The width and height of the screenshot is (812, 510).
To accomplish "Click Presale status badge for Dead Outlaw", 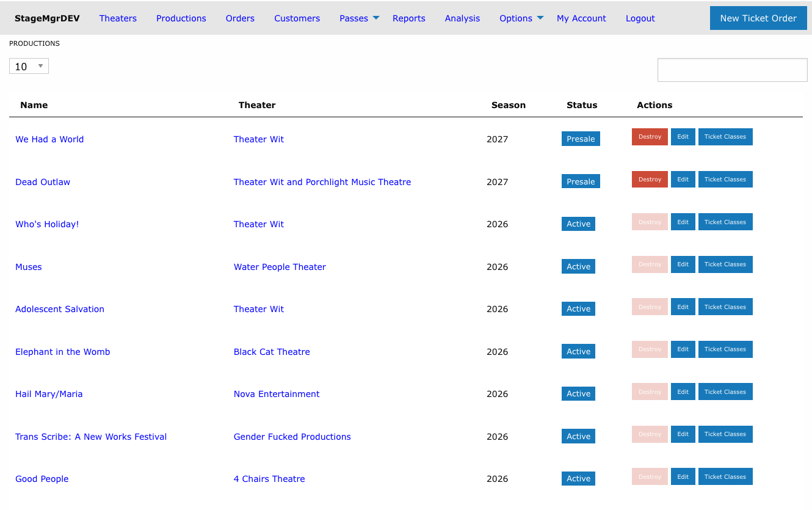I will tap(581, 181).
